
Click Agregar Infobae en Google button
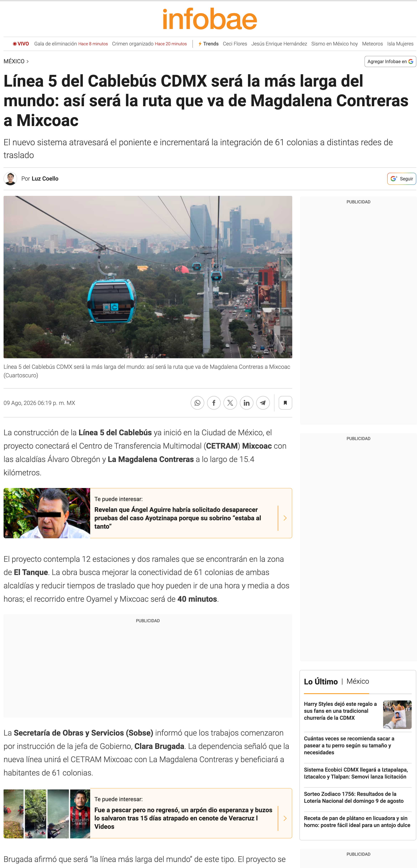coord(390,61)
